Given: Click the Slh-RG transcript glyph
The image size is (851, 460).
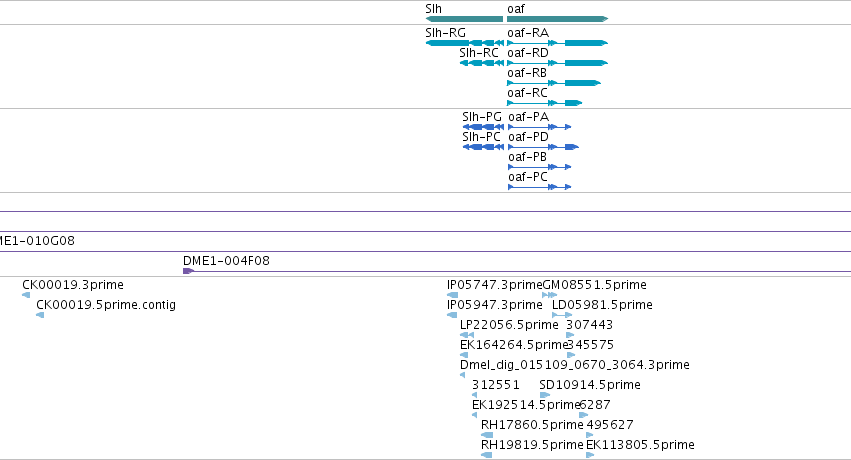Looking at the screenshot, I should click(x=464, y=43).
